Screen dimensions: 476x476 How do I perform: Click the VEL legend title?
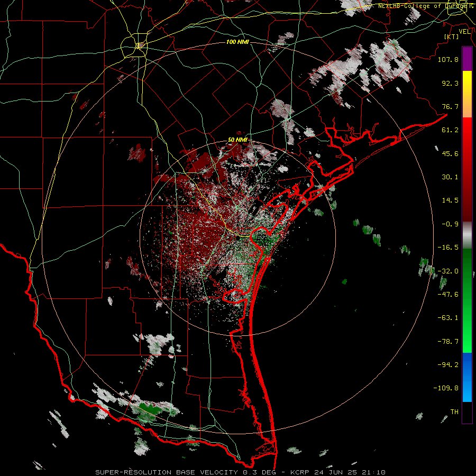coord(464,32)
